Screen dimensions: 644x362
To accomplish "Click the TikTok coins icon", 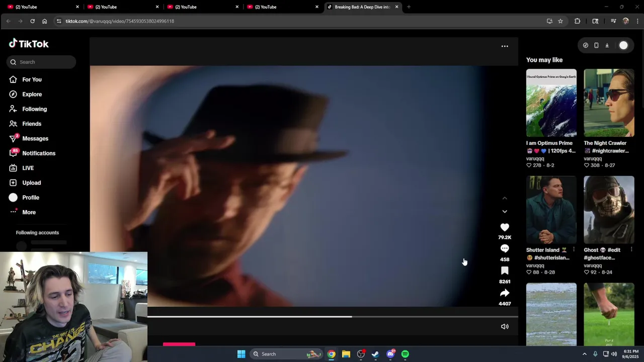I will pos(586,45).
